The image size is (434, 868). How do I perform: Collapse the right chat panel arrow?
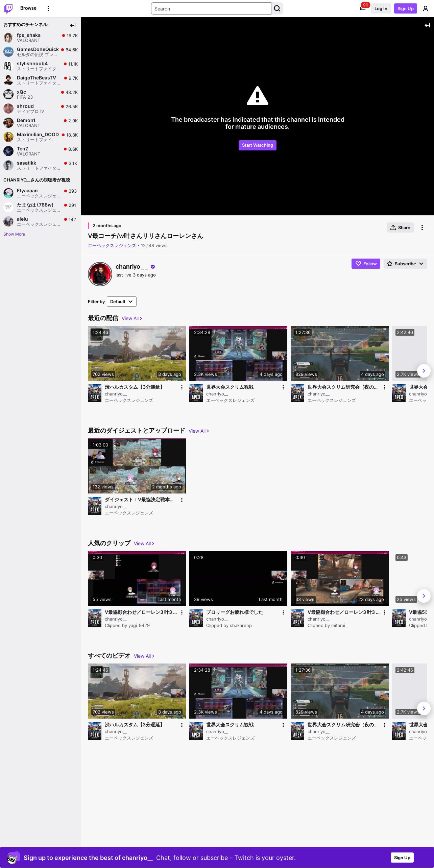[x=427, y=25]
